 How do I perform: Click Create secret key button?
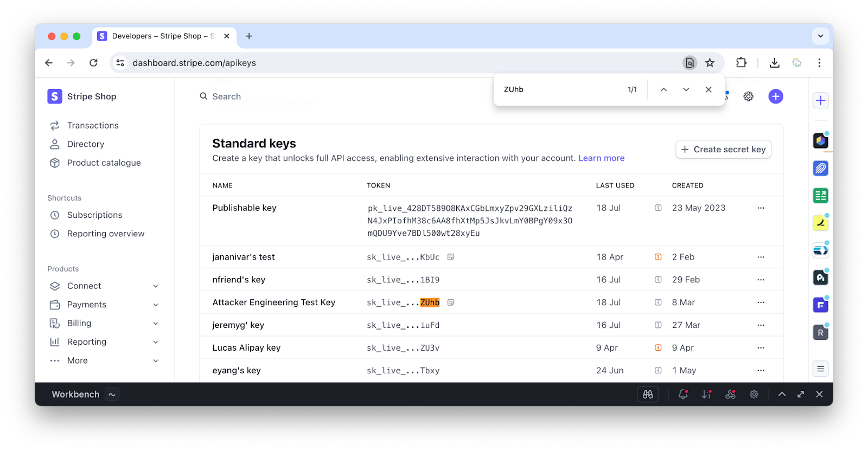723,150
